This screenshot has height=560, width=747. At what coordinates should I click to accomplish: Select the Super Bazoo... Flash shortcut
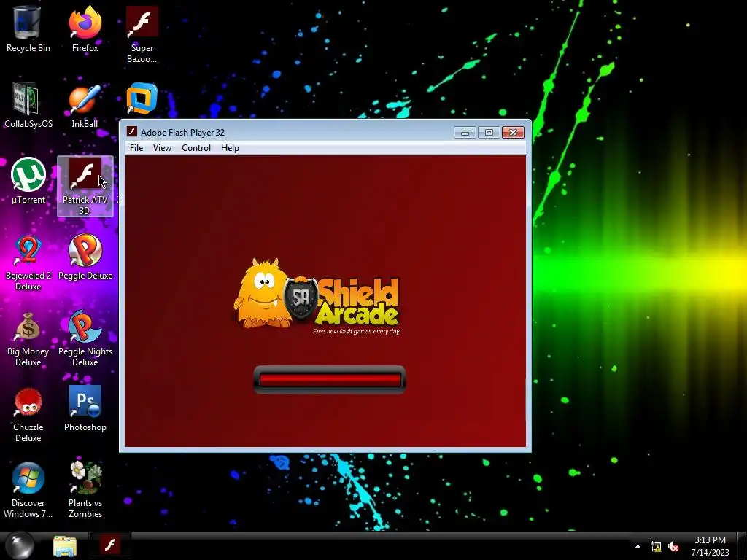pos(142,34)
